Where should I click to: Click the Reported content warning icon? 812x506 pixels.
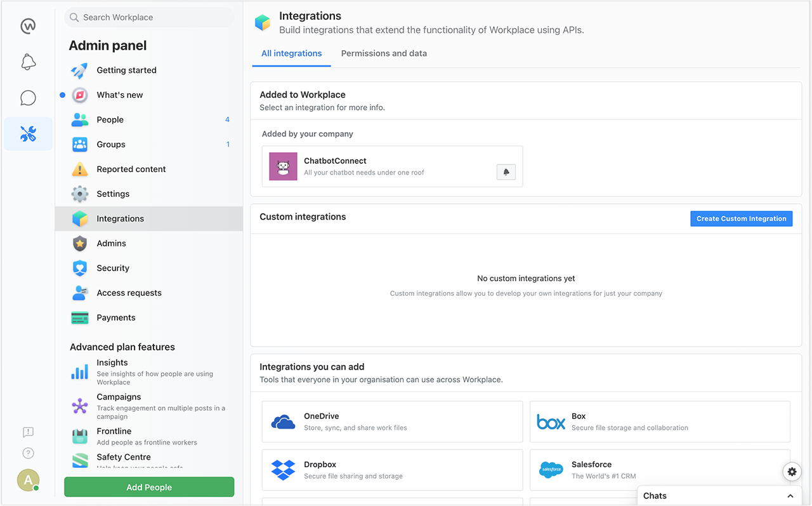(x=80, y=170)
